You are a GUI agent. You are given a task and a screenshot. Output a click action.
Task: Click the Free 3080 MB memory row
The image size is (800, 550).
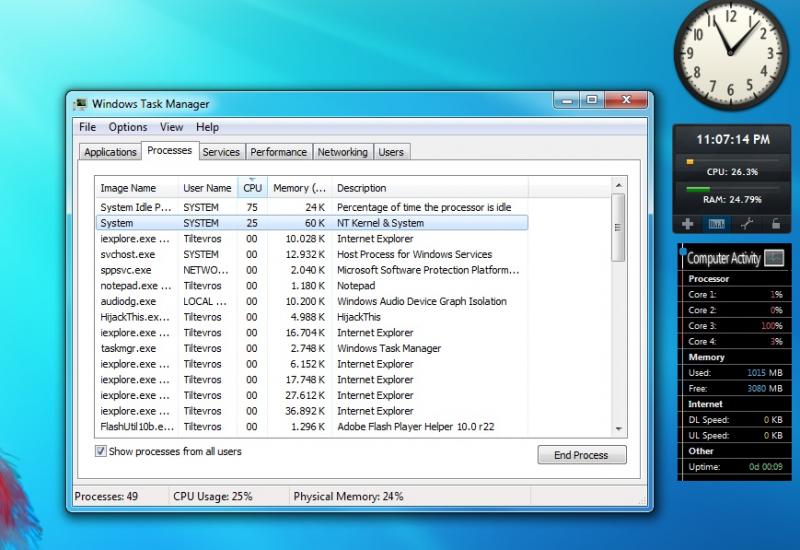pos(735,388)
